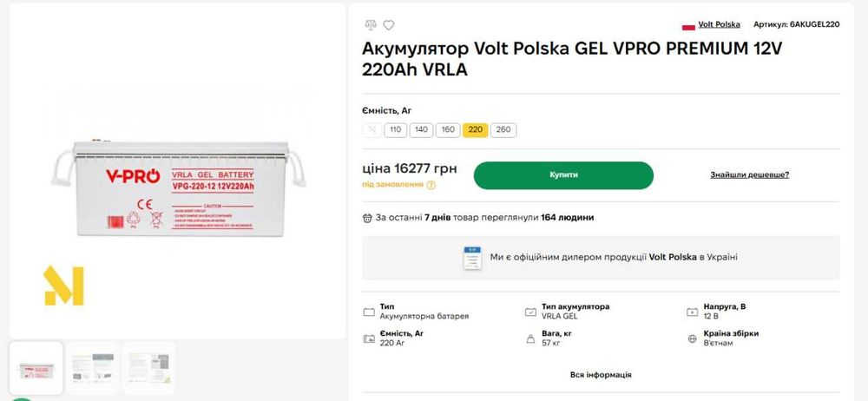Choose the 260 Ah capacity option

pyautogui.click(x=503, y=130)
